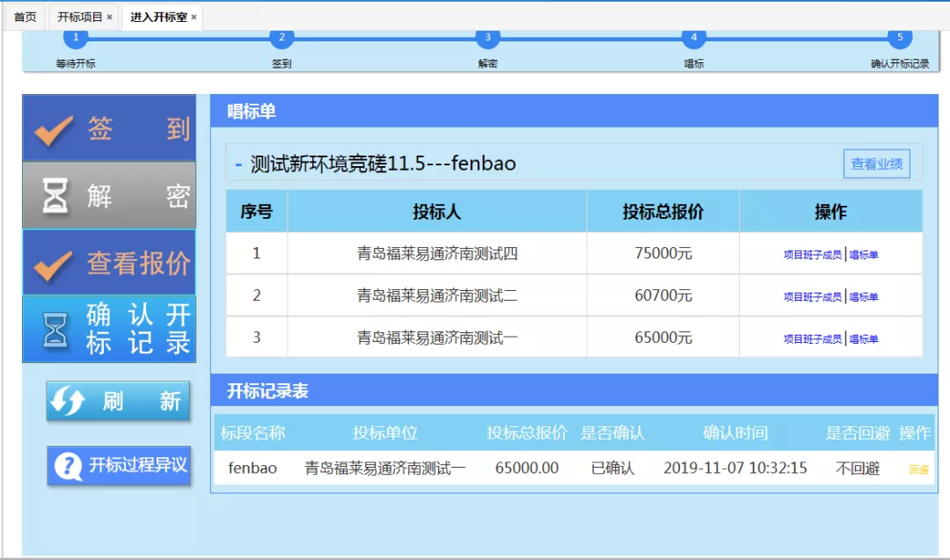This screenshot has width=950, height=560.
Task: Open 唱标单 link for bidder row 3
Action: (864, 339)
